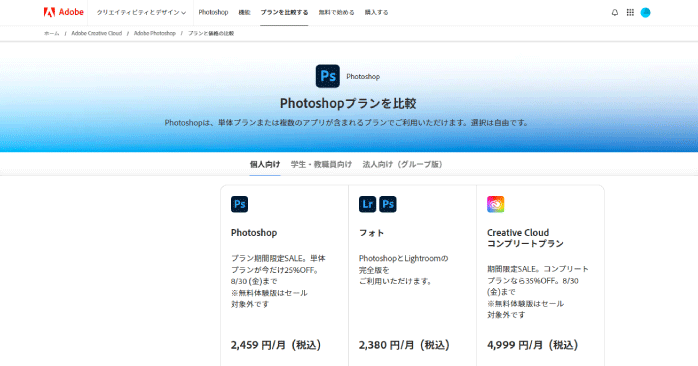
Task: Switch to the 学生・教職員向け tab
Action: (x=321, y=164)
